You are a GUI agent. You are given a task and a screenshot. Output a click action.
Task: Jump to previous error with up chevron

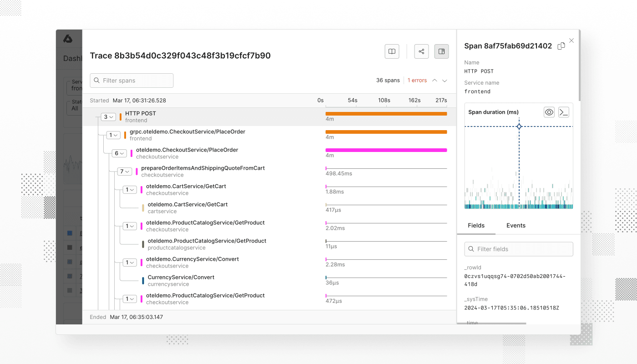(x=435, y=81)
